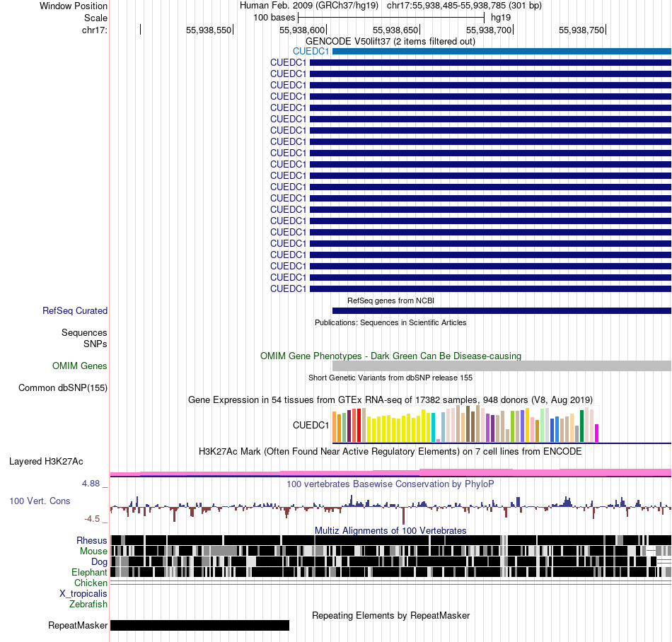Click the RefSeq Curated track label
Image resolution: width=672 pixels, height=642 pixels.
[74, 311]
